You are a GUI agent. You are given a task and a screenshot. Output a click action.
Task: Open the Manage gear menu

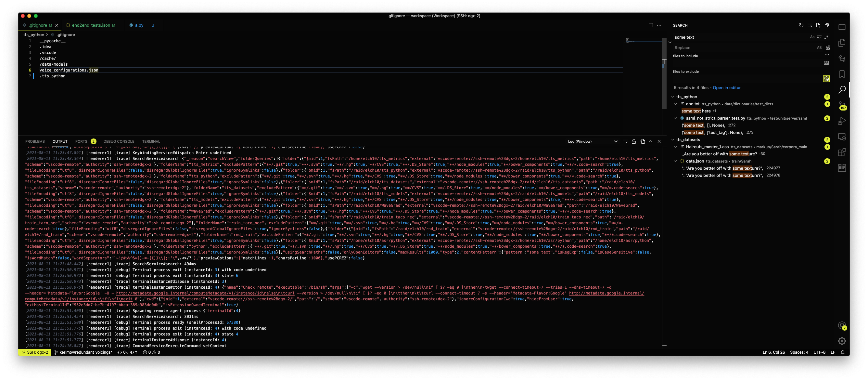(842, 341)
